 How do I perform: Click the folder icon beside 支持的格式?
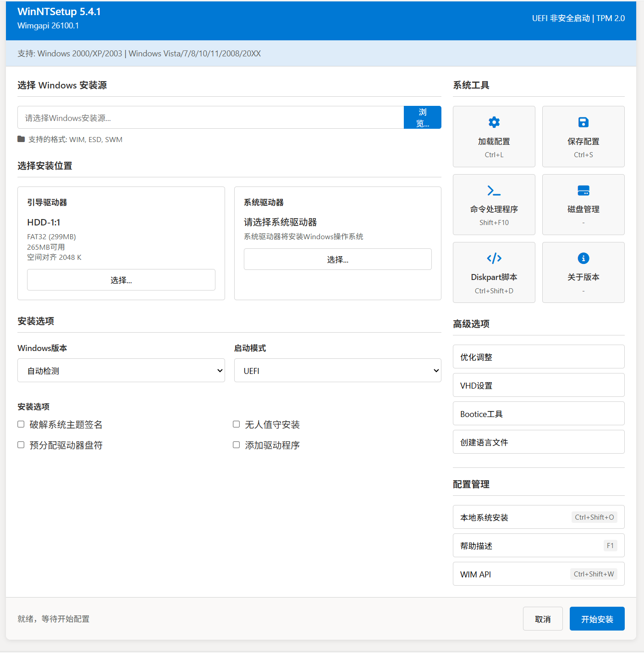[21, 139]
